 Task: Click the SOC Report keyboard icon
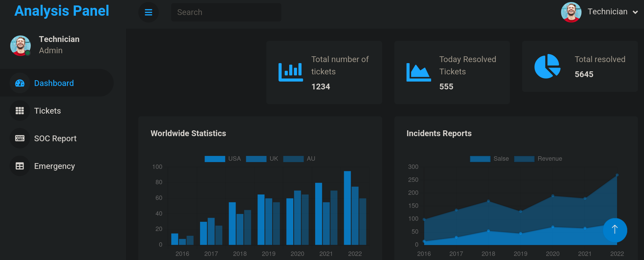click(20, 138)
